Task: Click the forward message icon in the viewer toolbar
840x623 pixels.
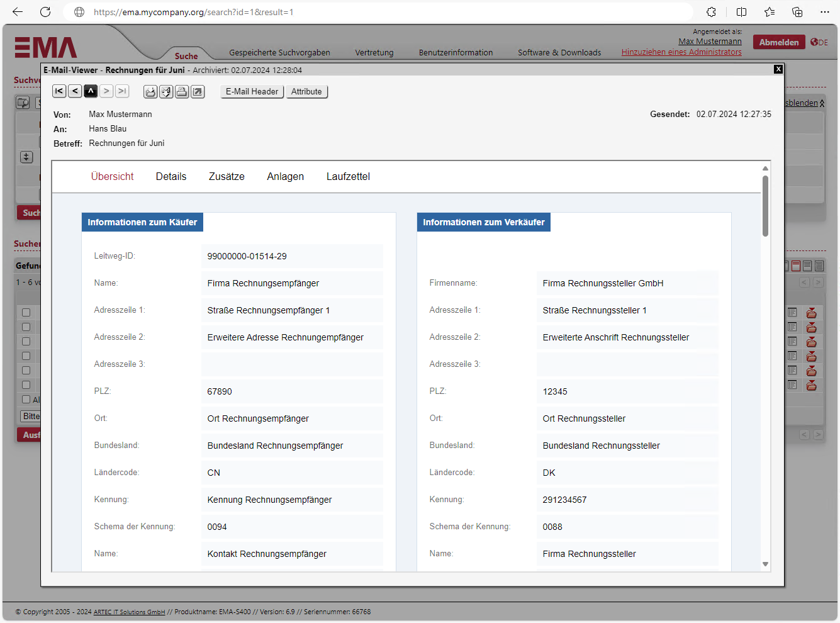Action: click(x=166, y=91)
